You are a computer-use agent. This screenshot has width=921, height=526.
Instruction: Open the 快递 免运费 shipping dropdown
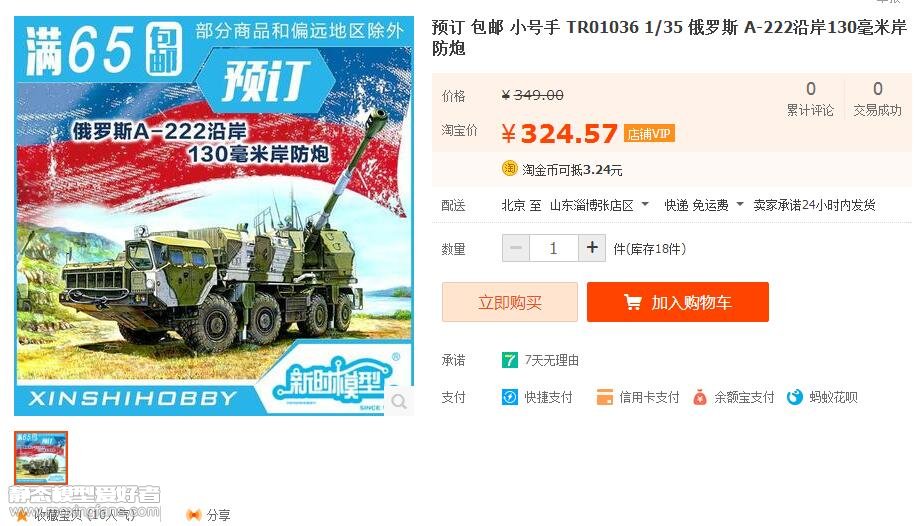click(704, 205)
